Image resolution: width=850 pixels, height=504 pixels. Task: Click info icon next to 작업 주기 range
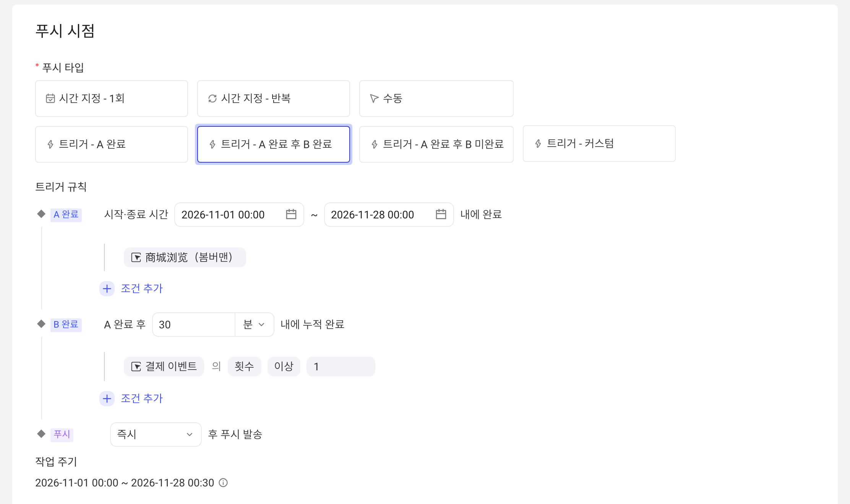coord(223,483)
